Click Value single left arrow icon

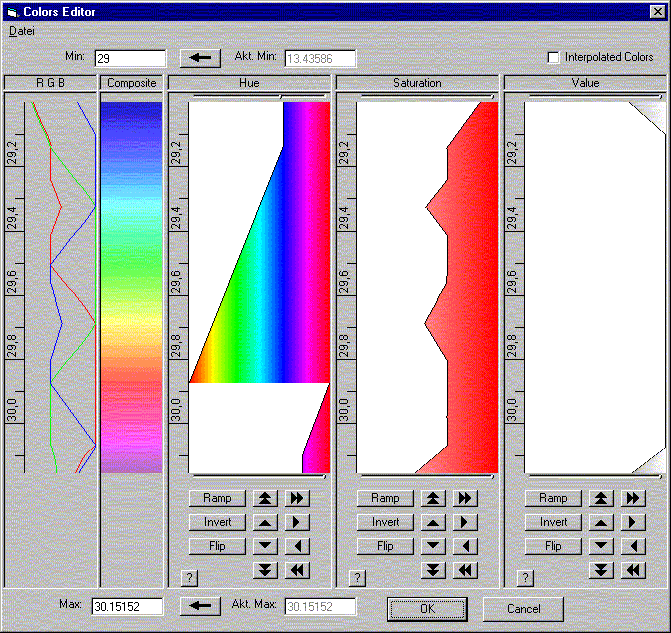point(633,546)
